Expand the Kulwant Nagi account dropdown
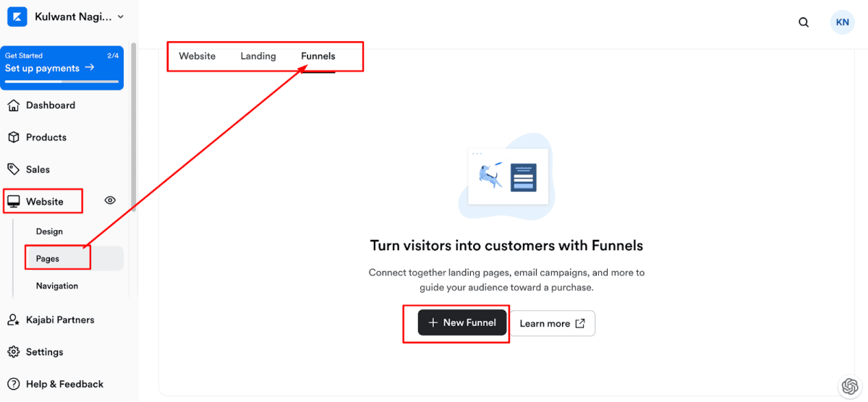 click(120, 17)
